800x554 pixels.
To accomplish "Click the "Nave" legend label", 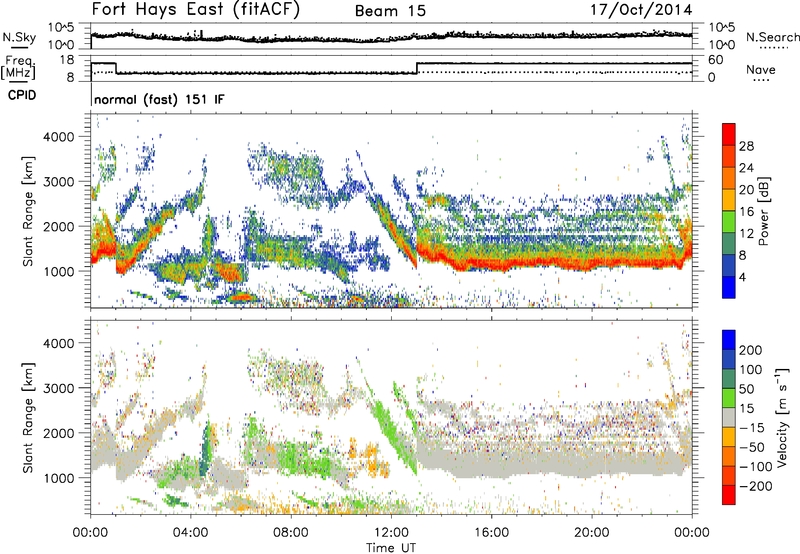I will tap(761, 69).
